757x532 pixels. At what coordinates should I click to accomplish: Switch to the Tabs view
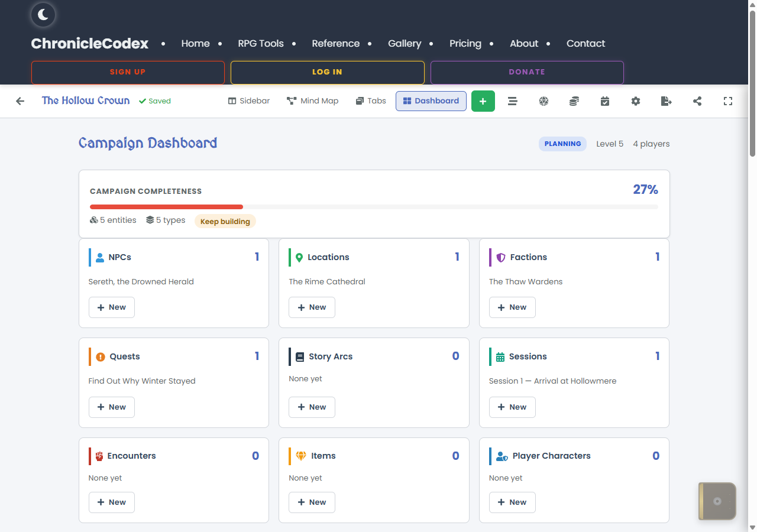371,101
